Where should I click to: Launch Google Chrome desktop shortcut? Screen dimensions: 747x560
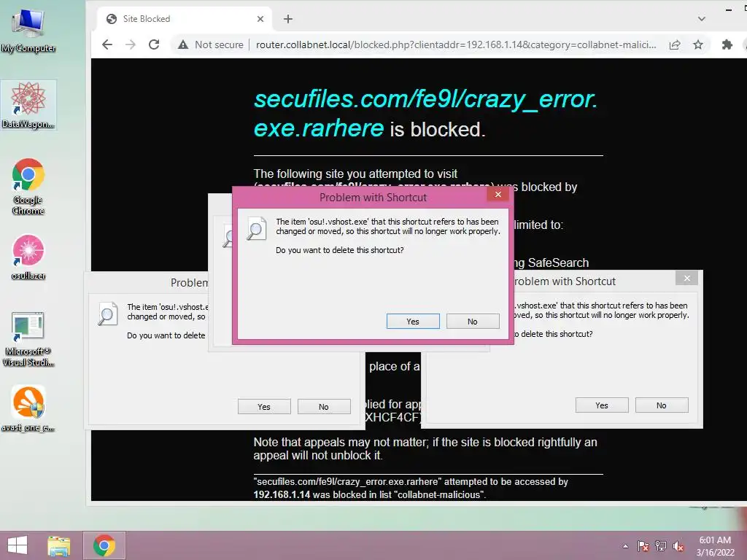coord(28,187)
